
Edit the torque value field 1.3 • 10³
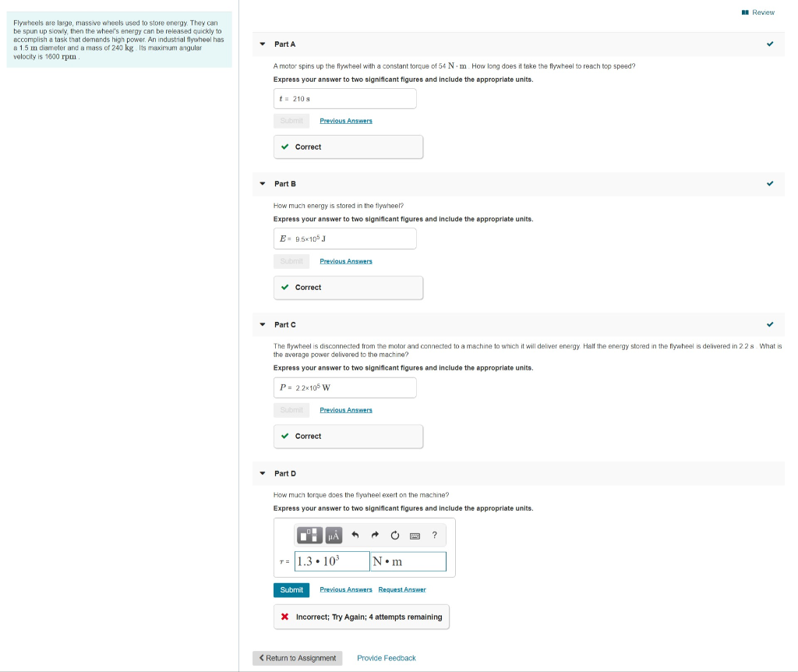pyautogui.click(x=332, y=561)
